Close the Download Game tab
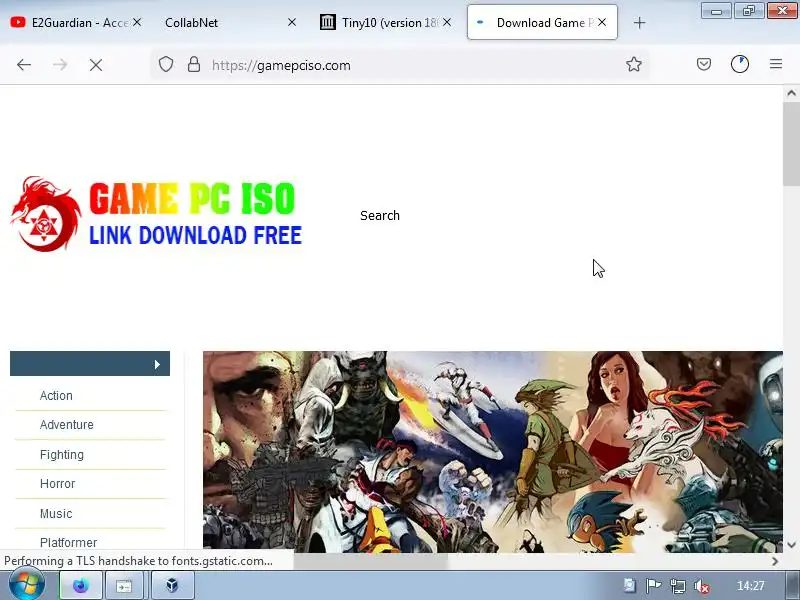Screen dimensions: 800x600 pyautogui.click(x=602, y=22)
